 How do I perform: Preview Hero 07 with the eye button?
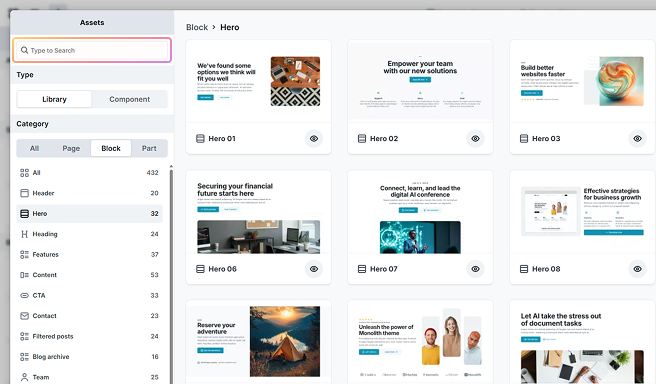[475, 269]
